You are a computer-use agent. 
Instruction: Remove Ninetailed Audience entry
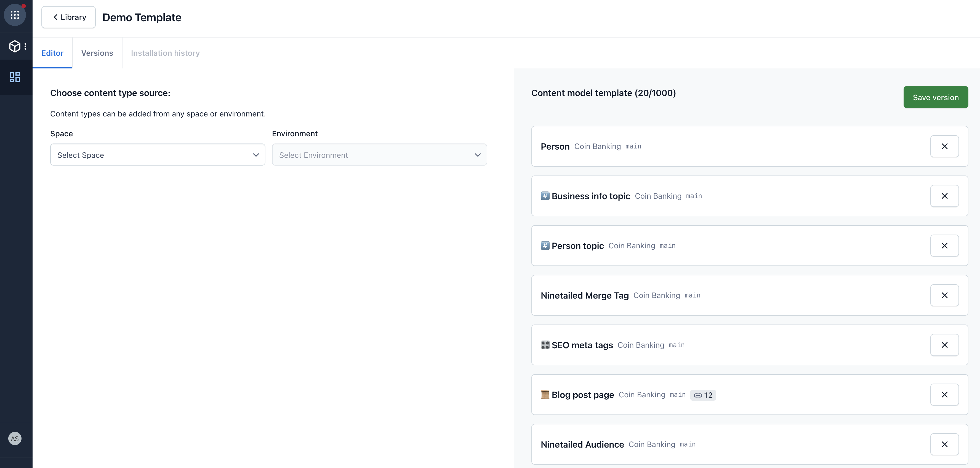point(944,444)
